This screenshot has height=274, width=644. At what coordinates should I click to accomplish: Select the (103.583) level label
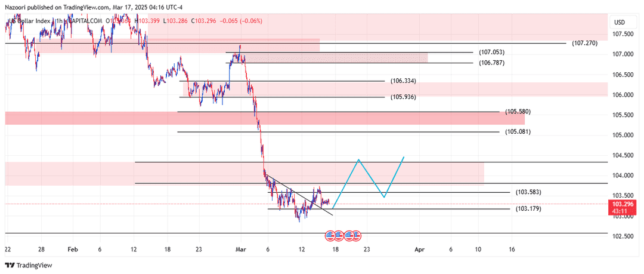pos(528,192)
